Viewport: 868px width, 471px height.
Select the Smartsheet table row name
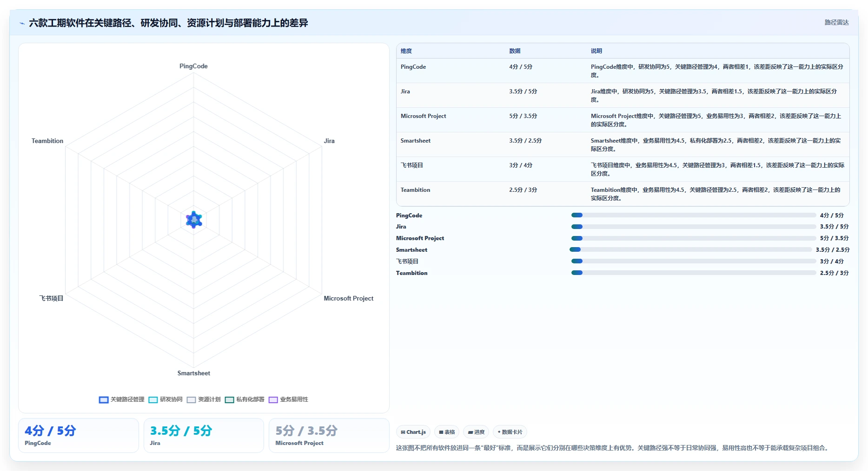[416, 141]
